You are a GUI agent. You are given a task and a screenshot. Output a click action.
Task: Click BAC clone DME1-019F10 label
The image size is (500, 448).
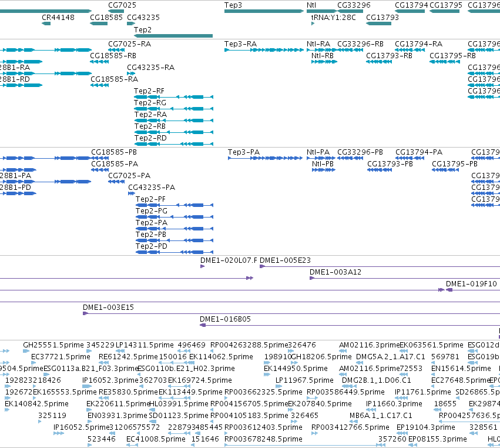coord(471,283)
